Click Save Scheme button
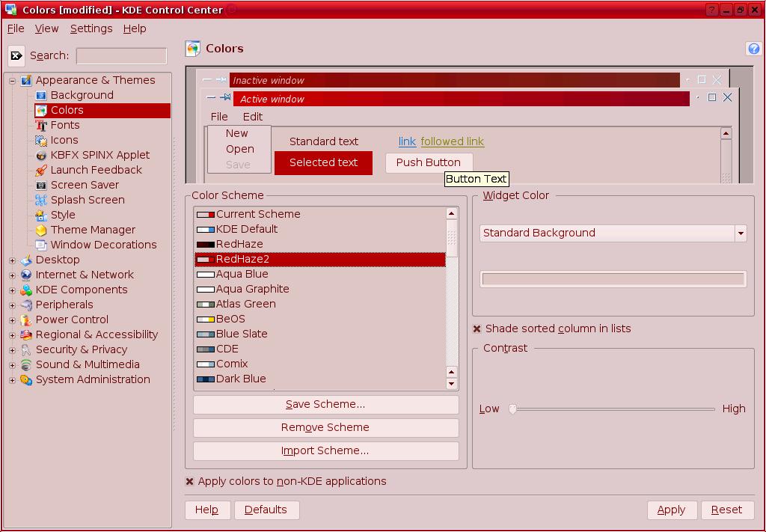The width and height of the screenshot is (766, 532). (x=326, y=405)
